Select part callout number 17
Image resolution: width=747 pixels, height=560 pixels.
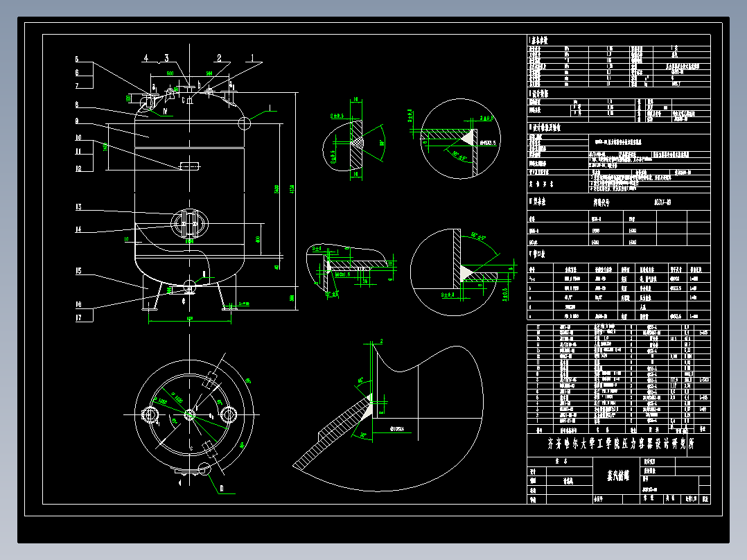[78, 317]
